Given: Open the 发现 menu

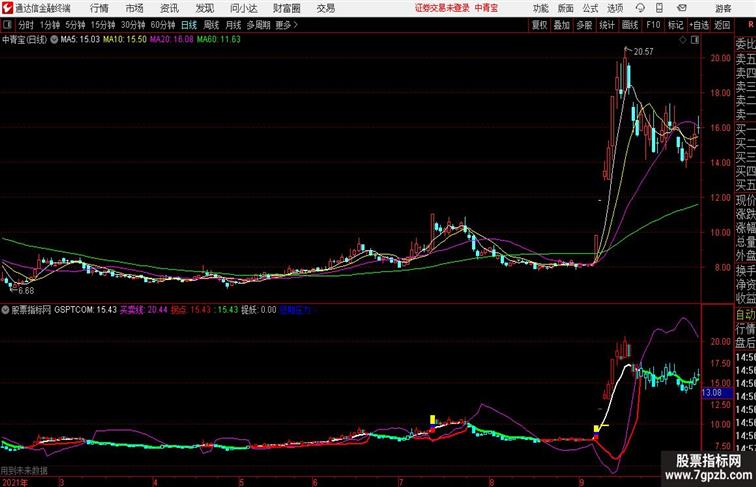Looking at the screenshot, I should 204,8.
